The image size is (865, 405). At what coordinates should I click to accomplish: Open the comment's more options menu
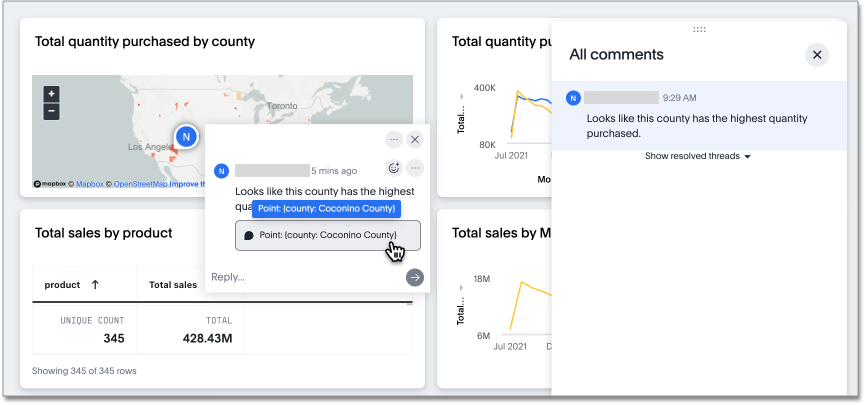point(415,168)
